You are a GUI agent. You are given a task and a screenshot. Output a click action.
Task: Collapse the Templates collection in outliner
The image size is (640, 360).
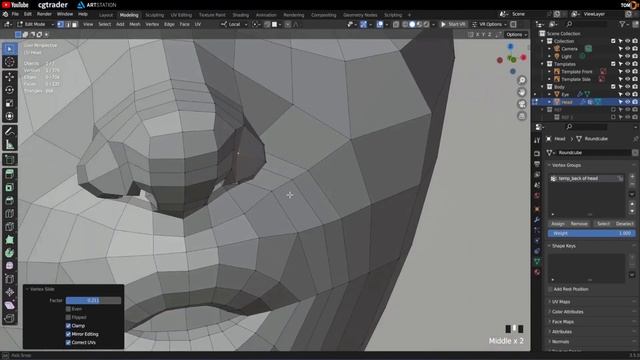542,64
